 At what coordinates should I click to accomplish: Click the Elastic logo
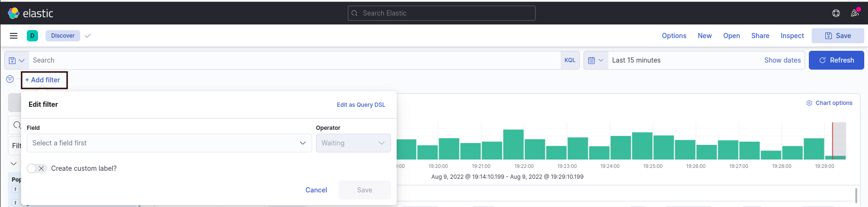point(31,13)
